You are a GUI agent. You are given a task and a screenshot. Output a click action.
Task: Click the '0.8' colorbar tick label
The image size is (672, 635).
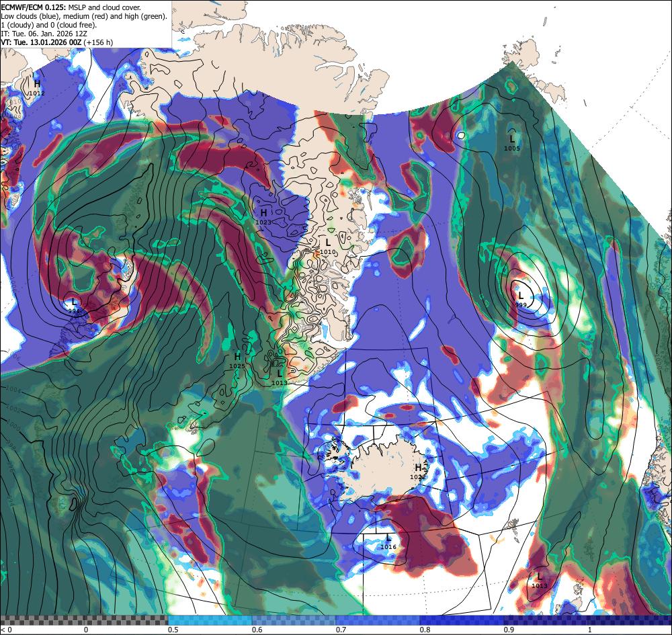425,630
